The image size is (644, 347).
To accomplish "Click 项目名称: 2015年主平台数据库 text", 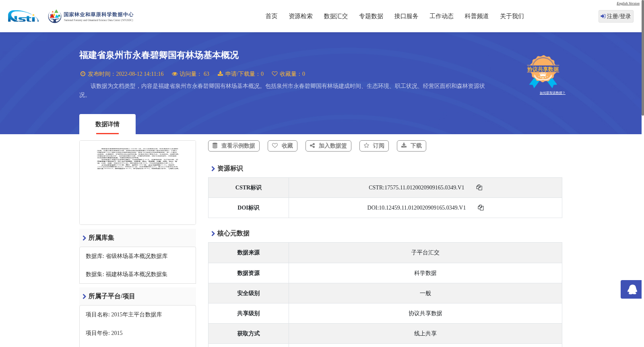I will (124, 315).
